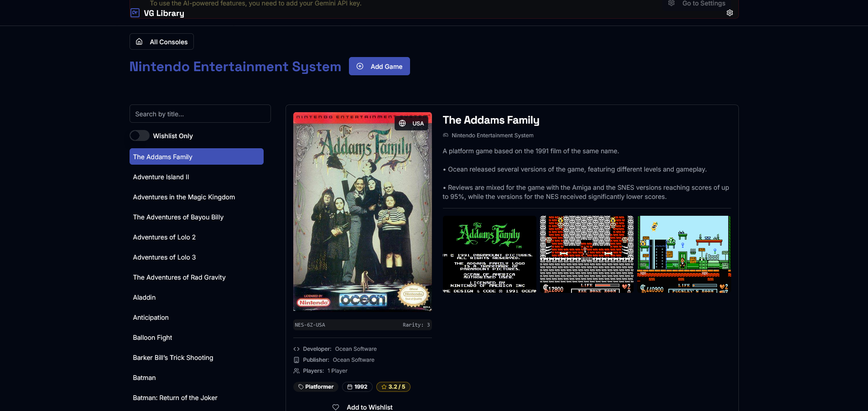Open settings via the top-right gear icon

(730, 13)
